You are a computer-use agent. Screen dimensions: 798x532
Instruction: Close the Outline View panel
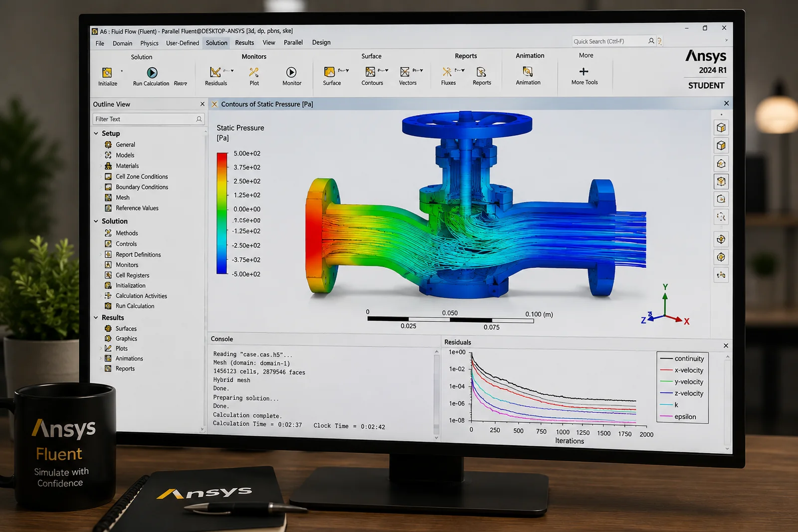pyautogui.click(x=202, y=104)
